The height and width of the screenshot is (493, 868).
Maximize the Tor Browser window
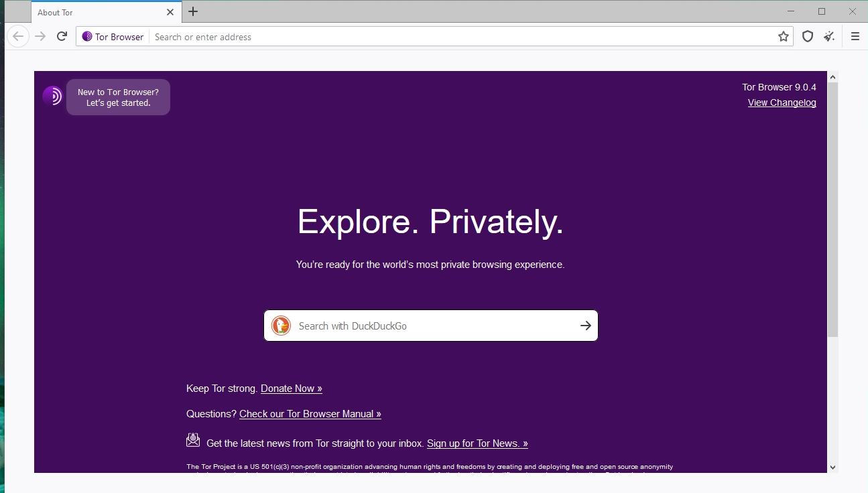click(822, 11)
